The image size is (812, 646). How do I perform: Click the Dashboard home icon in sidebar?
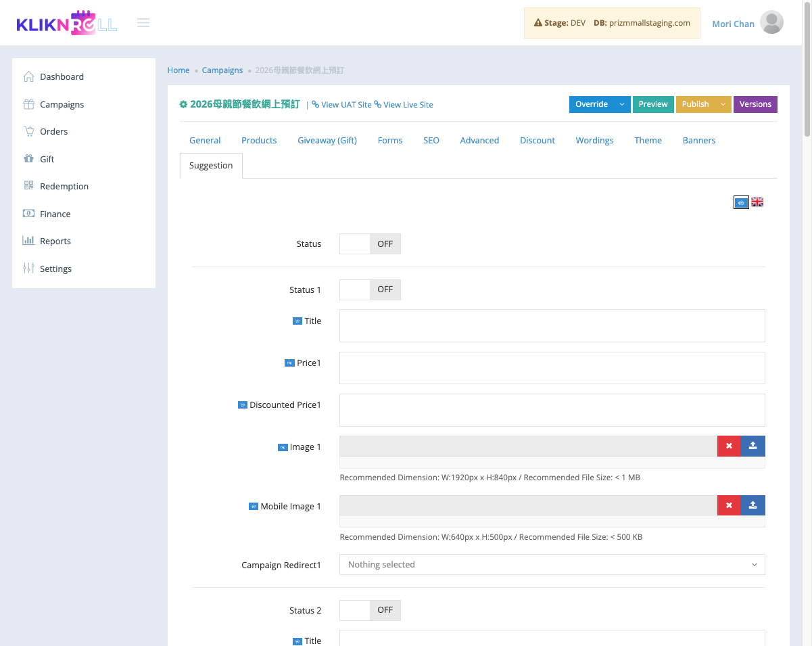click(x=28, y=76)
